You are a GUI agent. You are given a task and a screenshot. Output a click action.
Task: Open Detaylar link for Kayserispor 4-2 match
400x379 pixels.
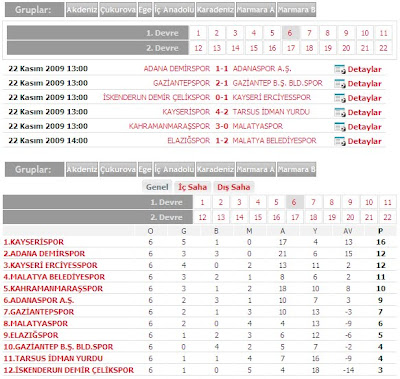click(364, 112)
